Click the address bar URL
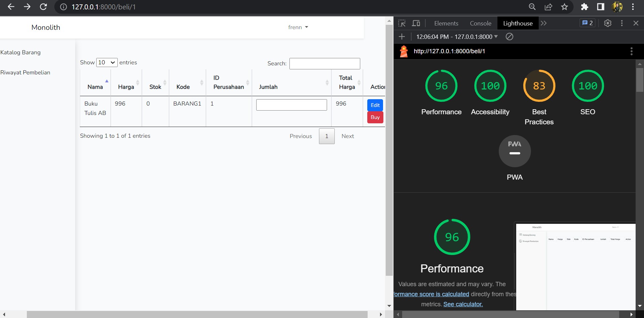The height and width of the screenshot is (318, 644). 103,7
